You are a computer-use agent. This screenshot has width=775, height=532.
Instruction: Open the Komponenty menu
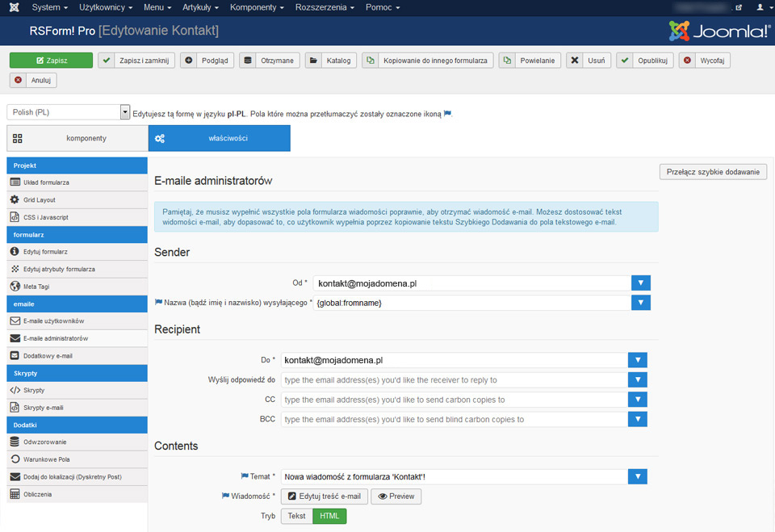click(257, 7)
